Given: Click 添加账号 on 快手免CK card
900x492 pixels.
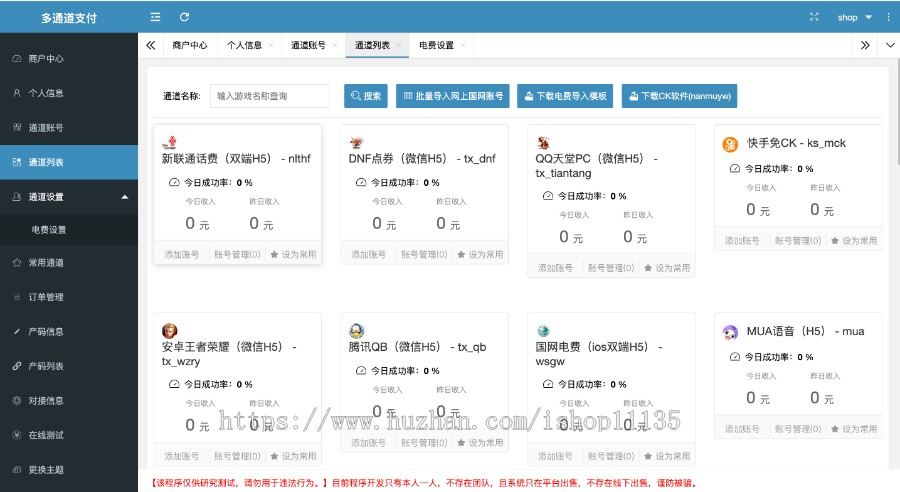Looking at the screenshot, I should point(742,241).
